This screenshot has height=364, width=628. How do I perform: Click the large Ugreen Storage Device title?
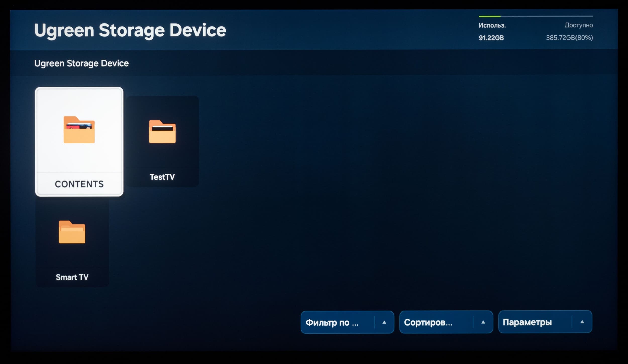130,30
